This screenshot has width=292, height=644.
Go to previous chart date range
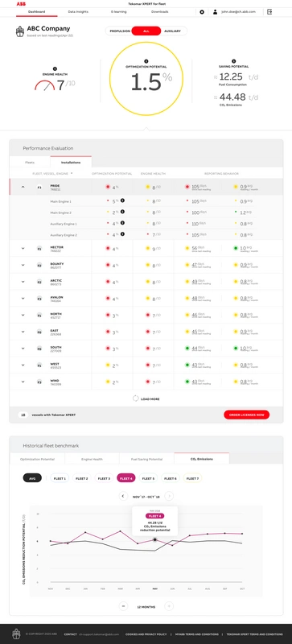coord(123,496)
